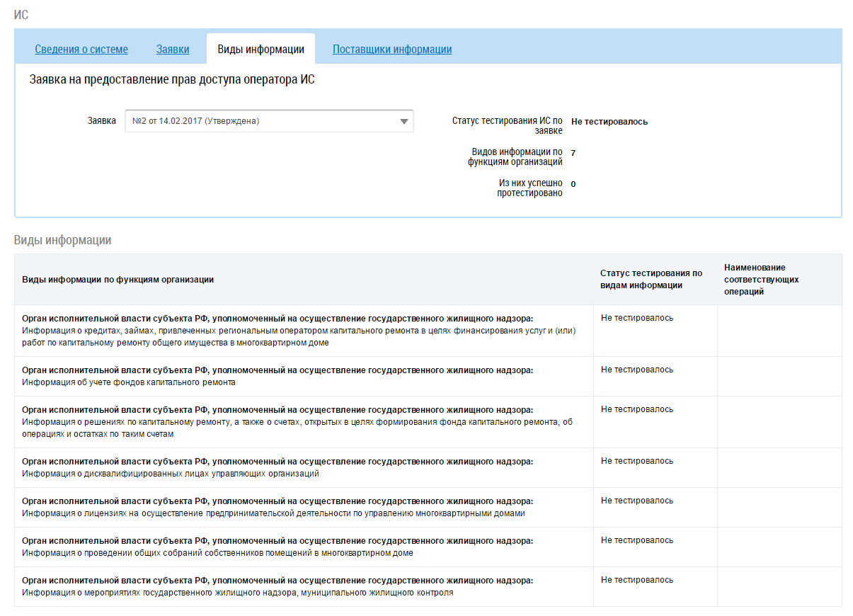Select the Виды информации tab
The image size is (853, 616).
(261, 50)
